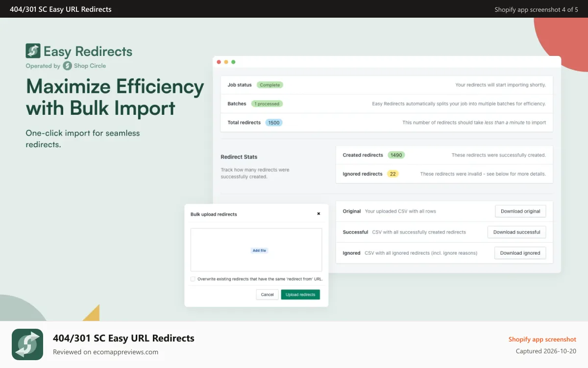
Task: Click the Ignored redirects label
Action: [x=363, y=174]
